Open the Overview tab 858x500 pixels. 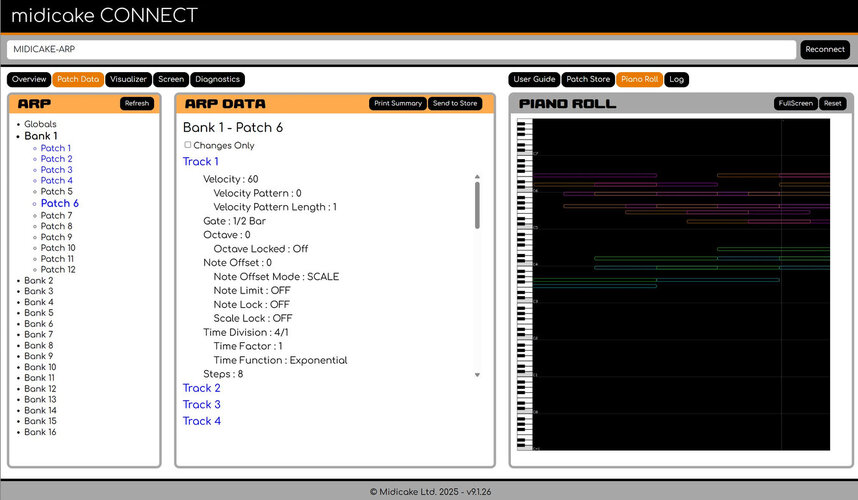(29, 79)
